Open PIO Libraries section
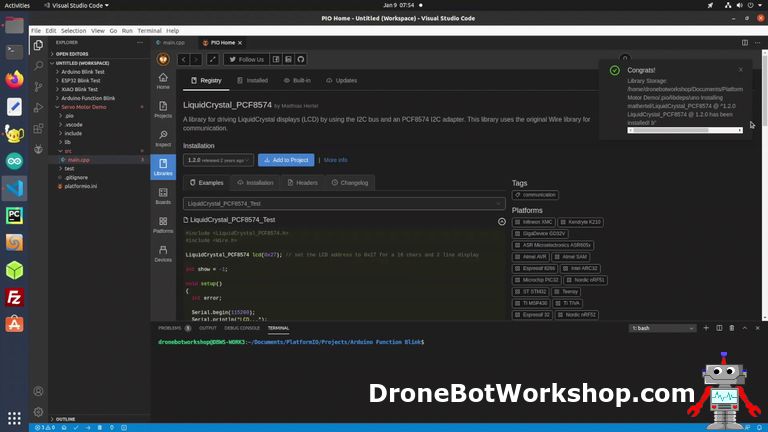 click(163, 167)
